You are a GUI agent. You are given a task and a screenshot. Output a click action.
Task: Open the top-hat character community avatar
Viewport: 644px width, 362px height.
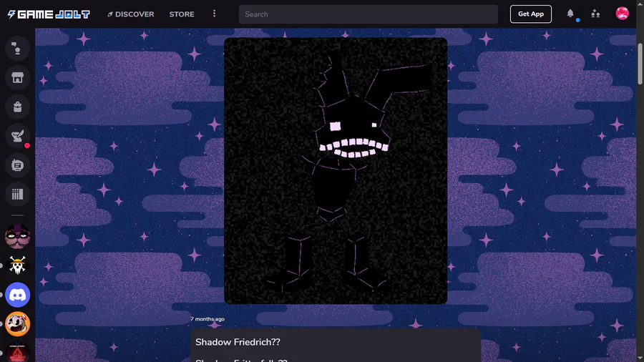(x=17, y=236)
